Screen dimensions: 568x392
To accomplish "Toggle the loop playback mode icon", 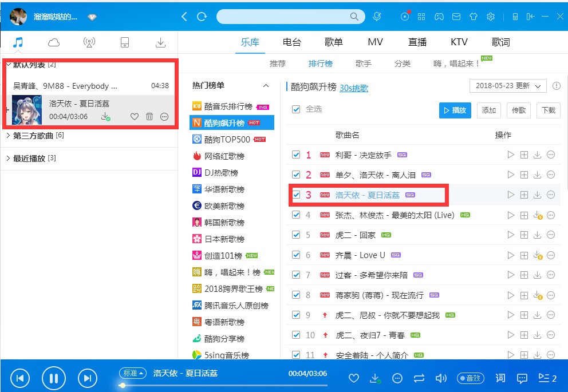I will pyautogui.click(x=419, y=378).
